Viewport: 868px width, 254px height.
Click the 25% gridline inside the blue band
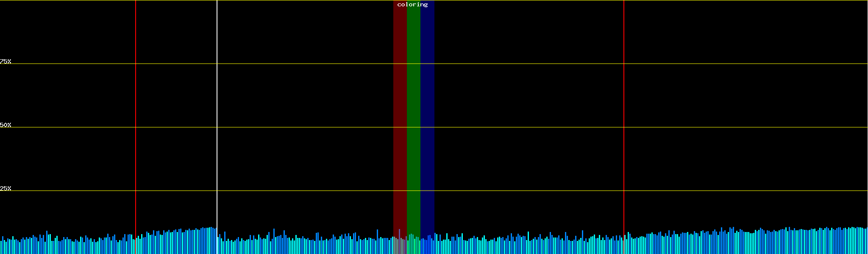[x=427, y=190]
